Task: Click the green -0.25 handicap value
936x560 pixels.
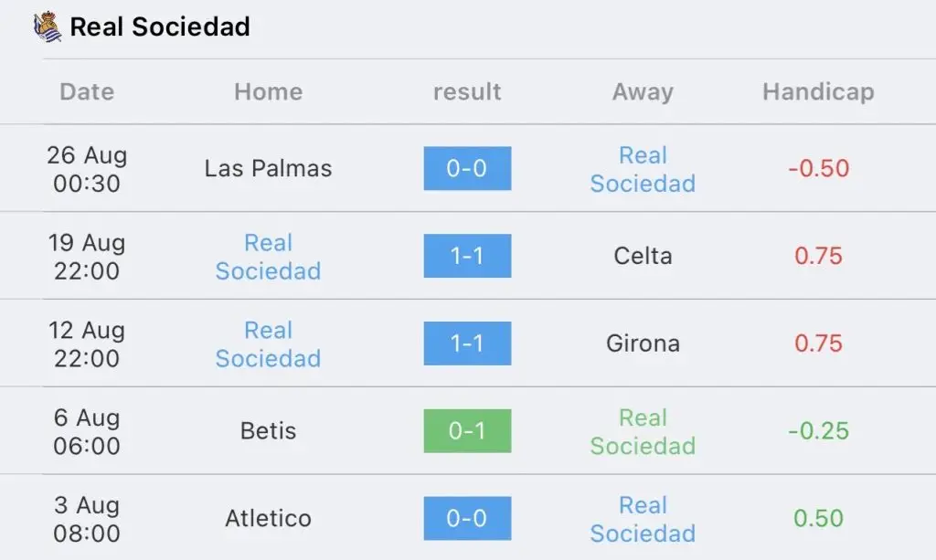Action: point(818,430)
